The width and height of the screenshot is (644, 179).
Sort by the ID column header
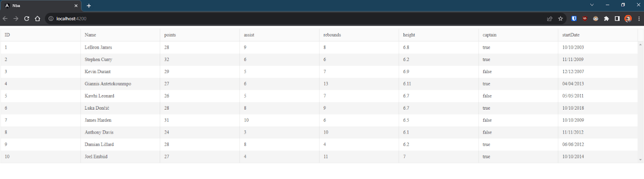point(41,35)
